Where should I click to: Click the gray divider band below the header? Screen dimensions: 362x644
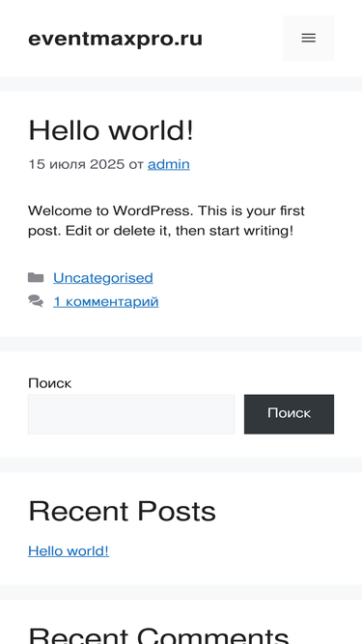181,84
